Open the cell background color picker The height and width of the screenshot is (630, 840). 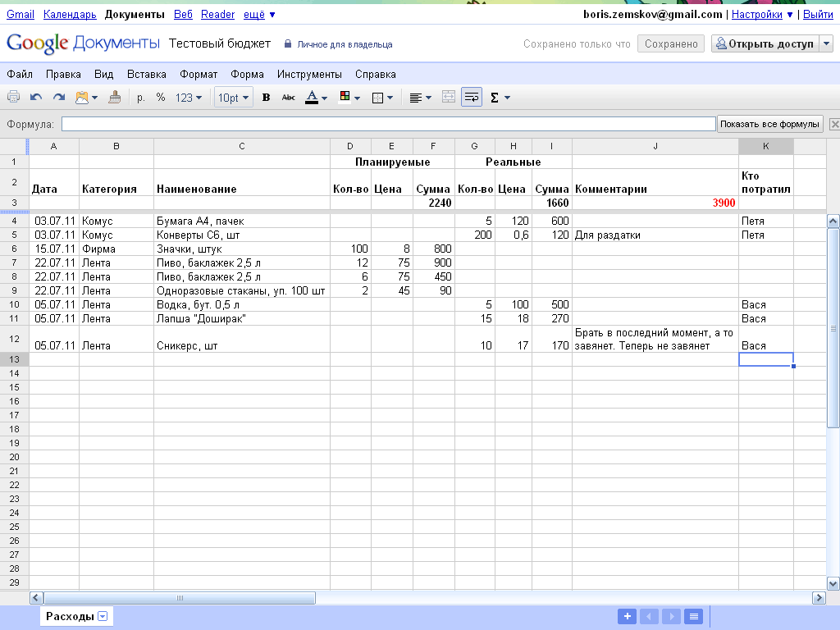click(349, 98)
